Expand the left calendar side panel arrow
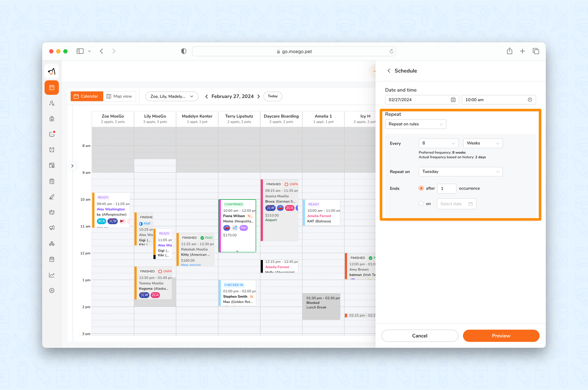This screenshot has width=588, height=390. (72, 166)
